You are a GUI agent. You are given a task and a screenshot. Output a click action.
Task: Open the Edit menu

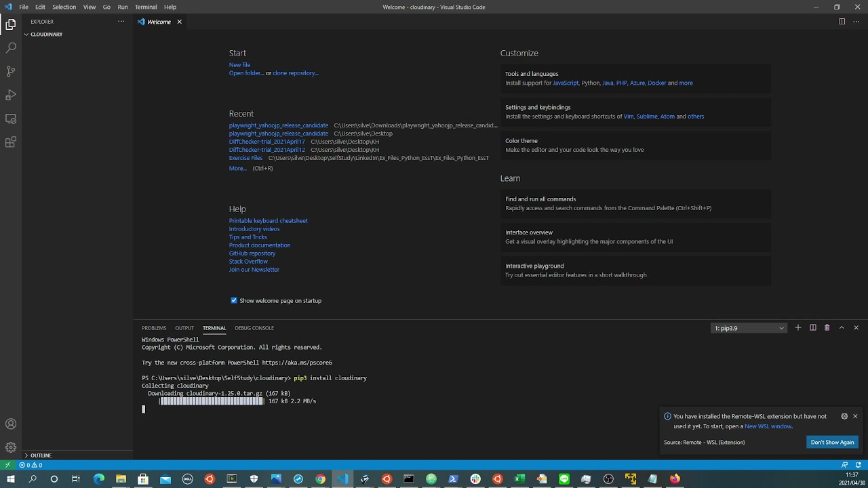(x=40, y=7)
